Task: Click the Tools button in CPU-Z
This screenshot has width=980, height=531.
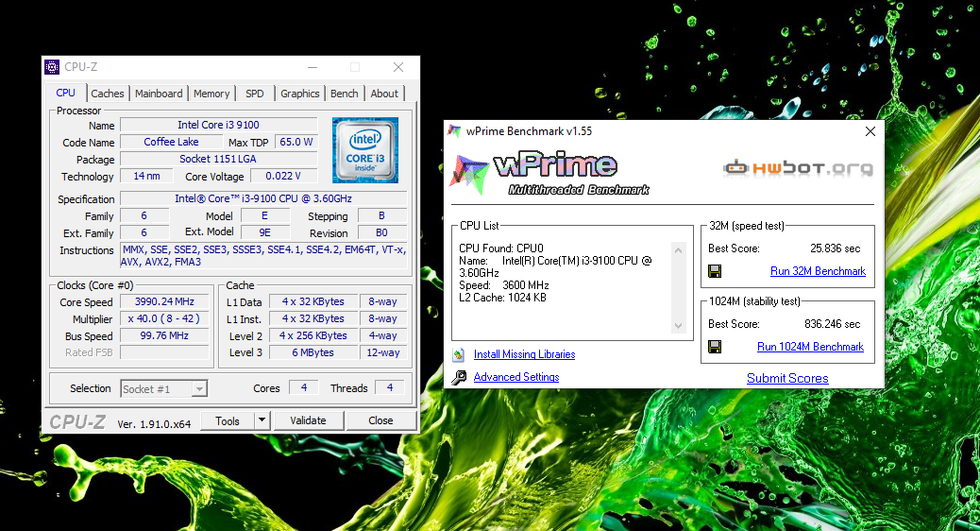Action: (x=228, y=420)
